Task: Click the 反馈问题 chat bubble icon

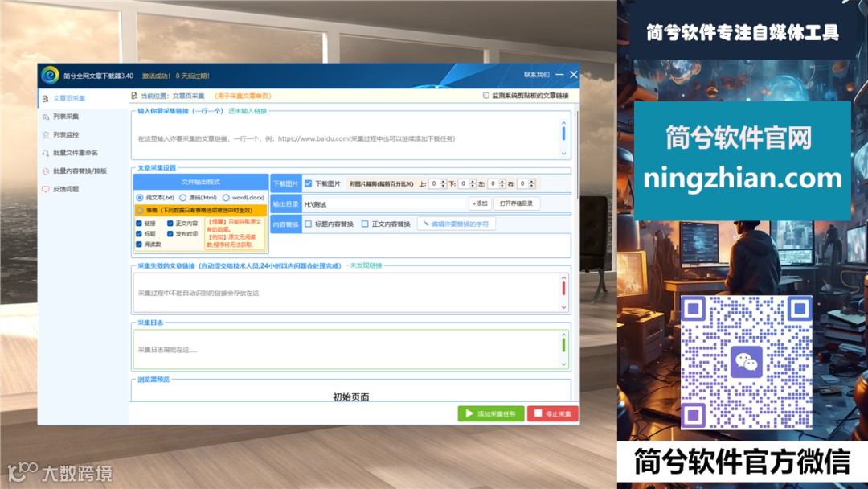Action: click(x=45, y=189)
